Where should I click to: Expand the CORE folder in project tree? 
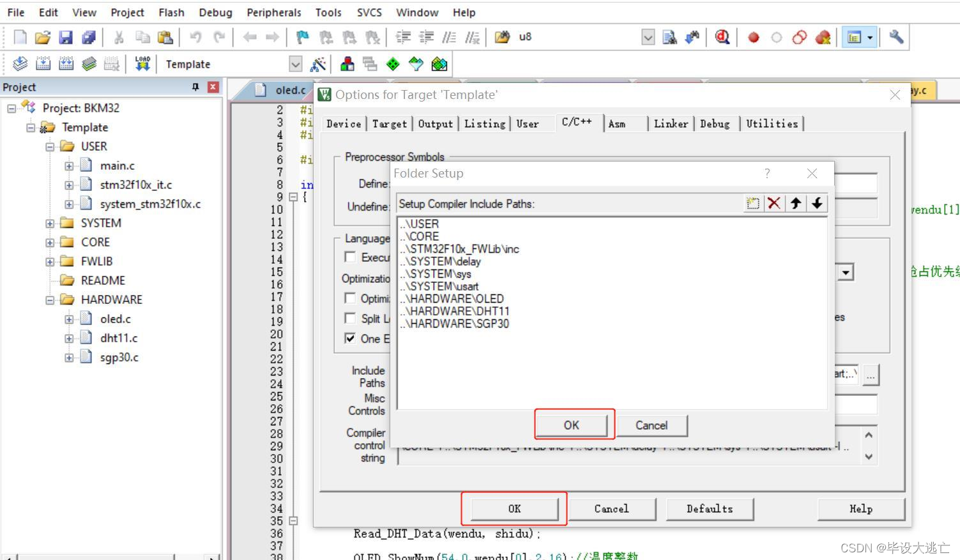[x=50, y=243]
